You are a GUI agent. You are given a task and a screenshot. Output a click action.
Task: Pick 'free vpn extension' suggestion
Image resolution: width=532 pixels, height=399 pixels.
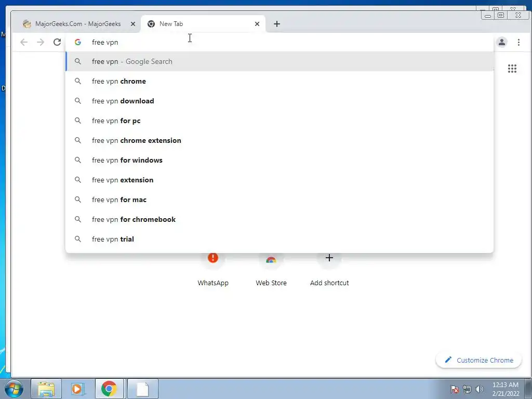[x=279, y=179]
